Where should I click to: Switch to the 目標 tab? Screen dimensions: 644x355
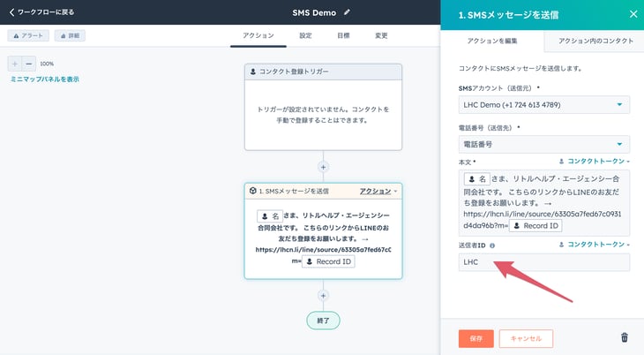coord(343,36)
